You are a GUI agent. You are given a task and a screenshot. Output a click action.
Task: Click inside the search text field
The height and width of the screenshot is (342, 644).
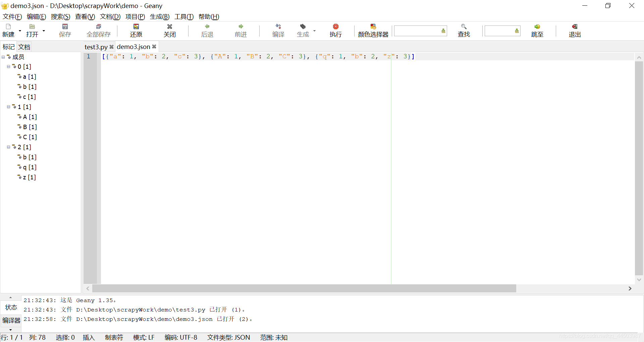(418, 31)
